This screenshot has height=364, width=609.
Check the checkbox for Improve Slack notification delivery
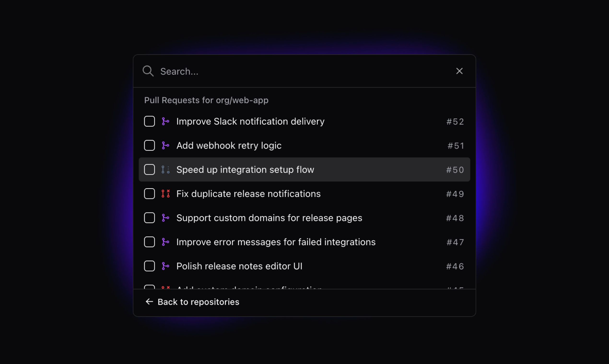click(149, 121)
